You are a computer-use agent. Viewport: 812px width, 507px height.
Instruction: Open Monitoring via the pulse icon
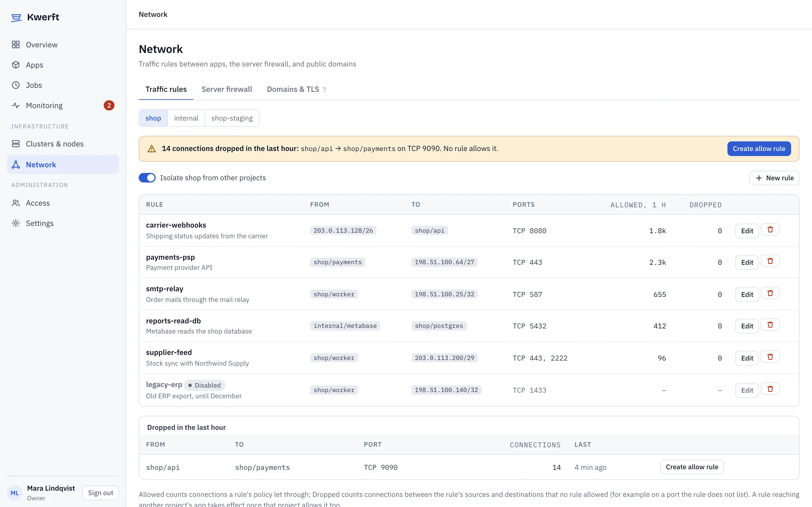pyautogui.click(x=16, y=105)
